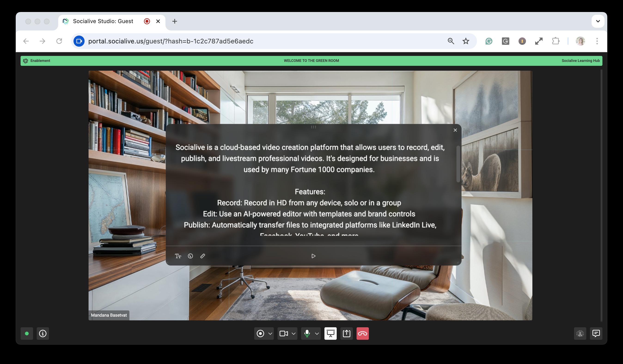Click the teleprompter edit pencil icon
This screenshot has height=364, width=623.
pyautogui.click(x=202, y=256)
